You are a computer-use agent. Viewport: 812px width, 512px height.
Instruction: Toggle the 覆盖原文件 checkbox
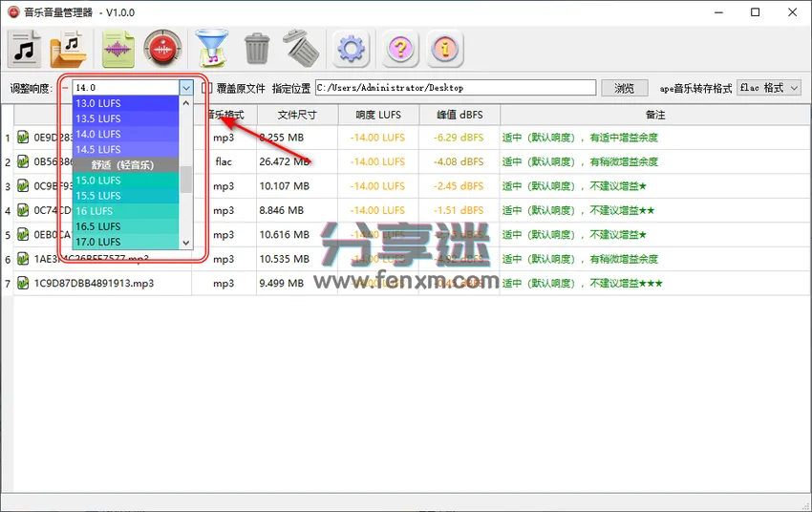(206, 88)
